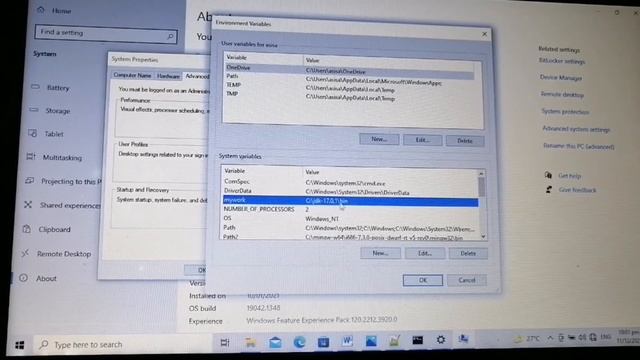Open System protection link

point(565,111)
